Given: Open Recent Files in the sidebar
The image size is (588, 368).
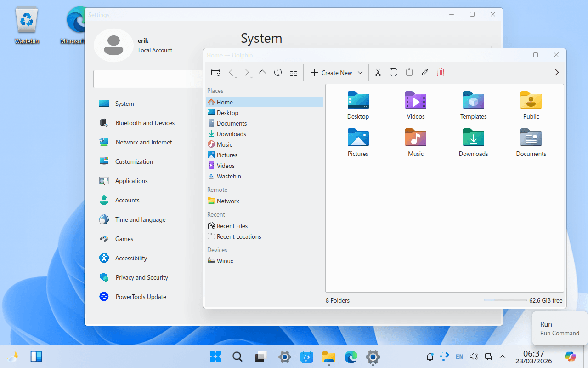Looking at the screenshot, I should tap(232, 226).
